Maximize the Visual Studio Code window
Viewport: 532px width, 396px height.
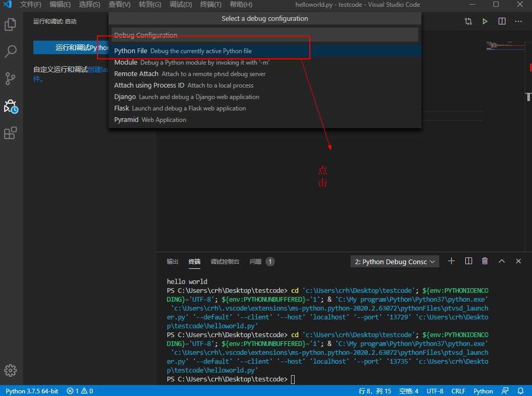496,4
